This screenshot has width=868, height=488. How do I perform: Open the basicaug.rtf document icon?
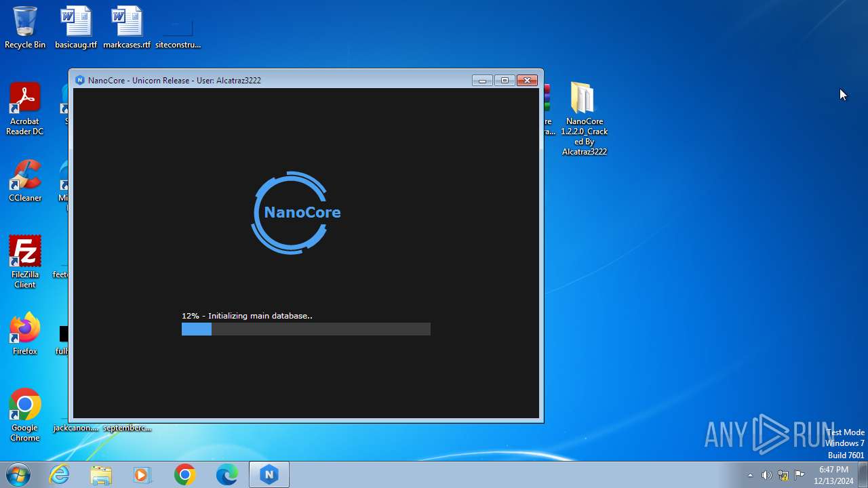pyautogui.click(x=76, y=28)
